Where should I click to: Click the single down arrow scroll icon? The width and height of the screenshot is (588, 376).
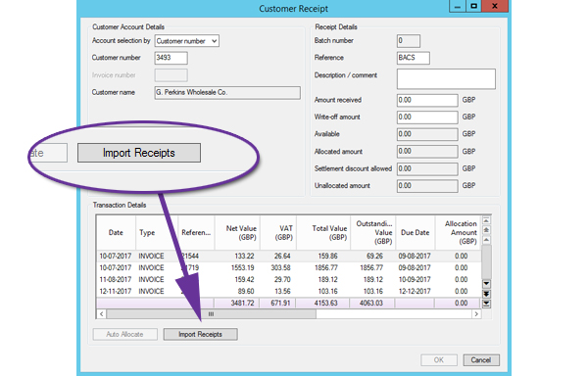point(486,284)
